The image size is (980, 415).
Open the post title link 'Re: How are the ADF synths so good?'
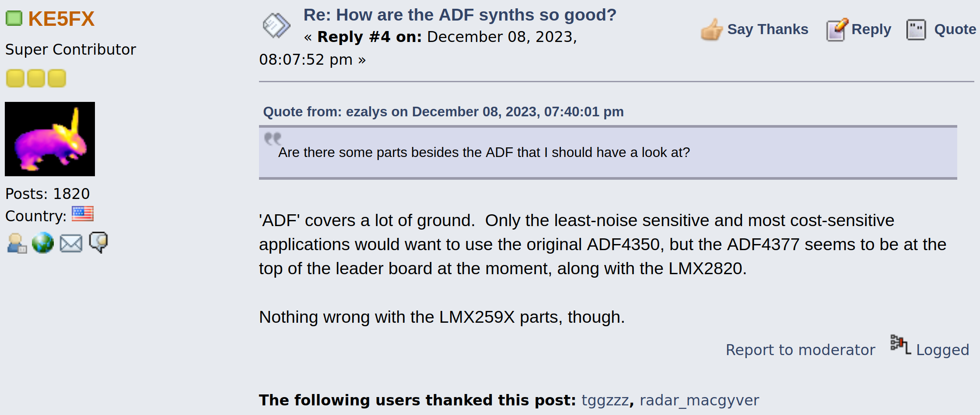459,15
